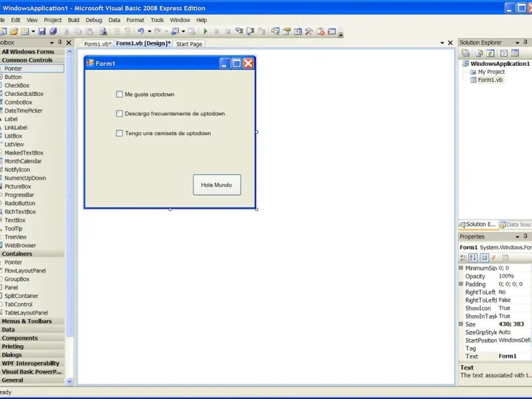
Task: Click the Save All toolbar icon
Action: (x=53, y=31)
